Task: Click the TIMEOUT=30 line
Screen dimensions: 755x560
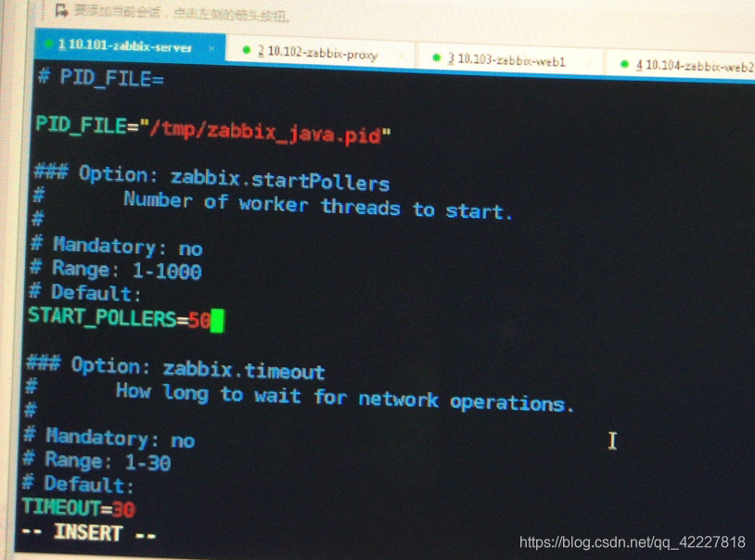Action: 79,508
